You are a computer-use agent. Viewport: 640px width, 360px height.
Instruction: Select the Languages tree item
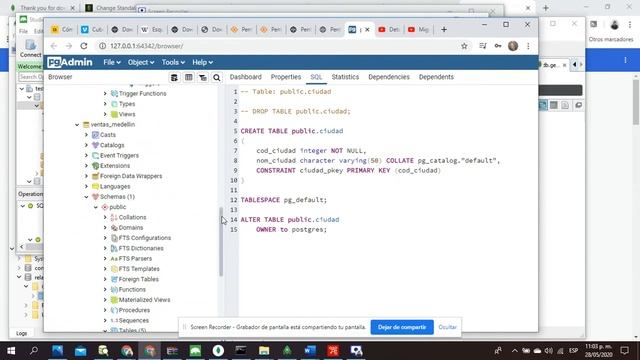(x=115, y=187)
